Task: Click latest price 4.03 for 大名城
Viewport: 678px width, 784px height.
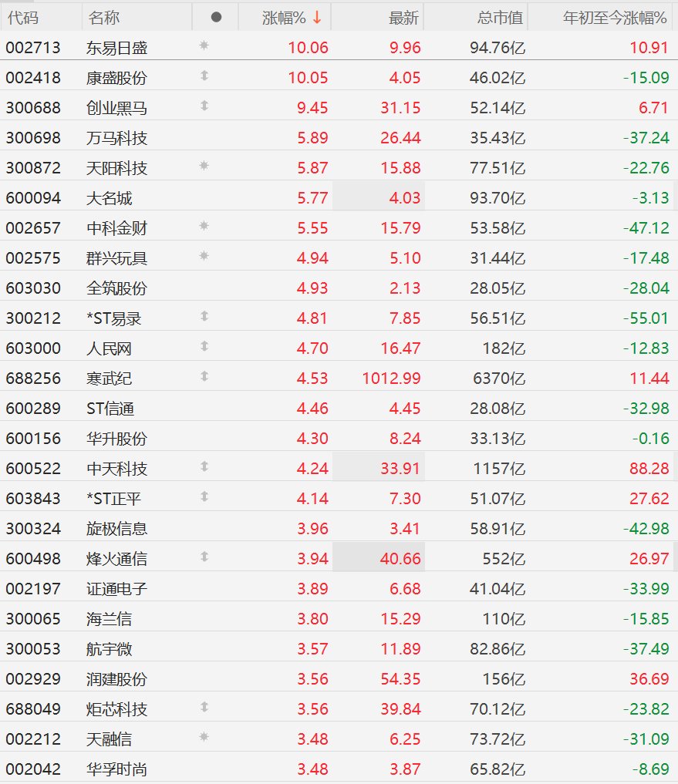Action: pos(405,198)
